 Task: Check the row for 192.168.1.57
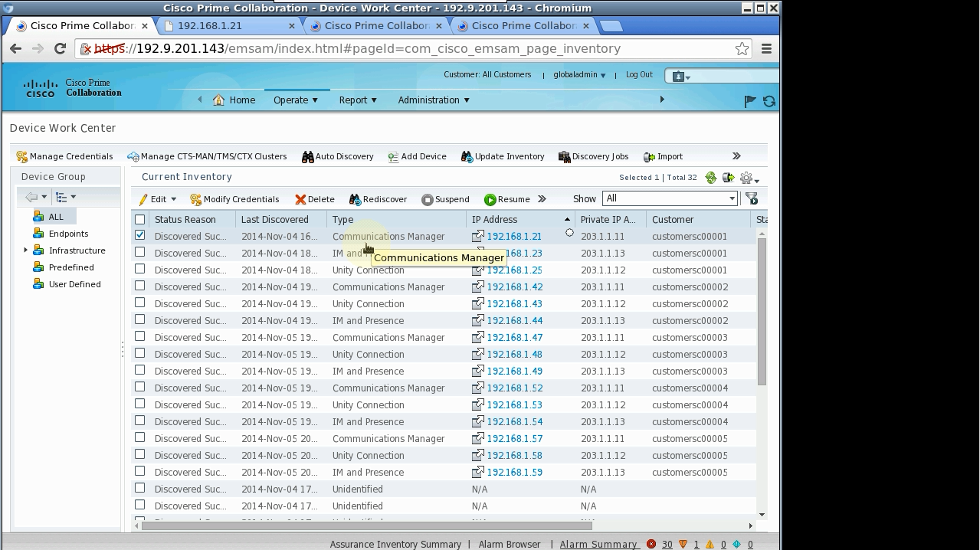point(139,437)
